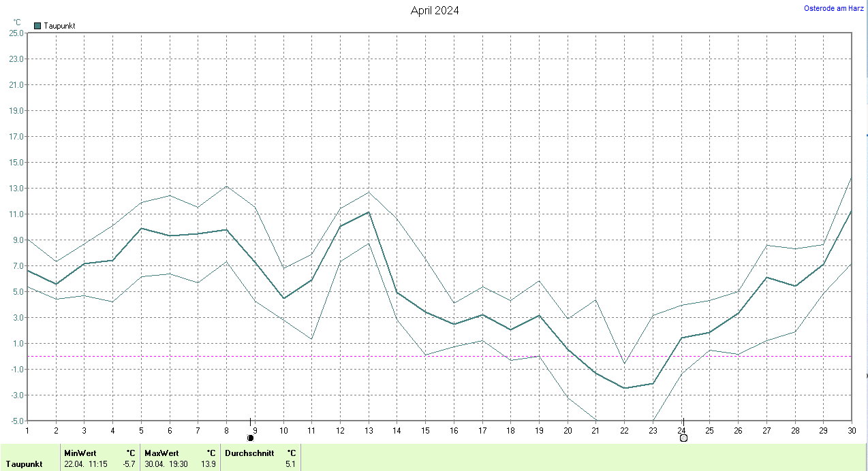Click the minimum value -5.7 in table
Viewport: 868px width, 471px height.
129,464
